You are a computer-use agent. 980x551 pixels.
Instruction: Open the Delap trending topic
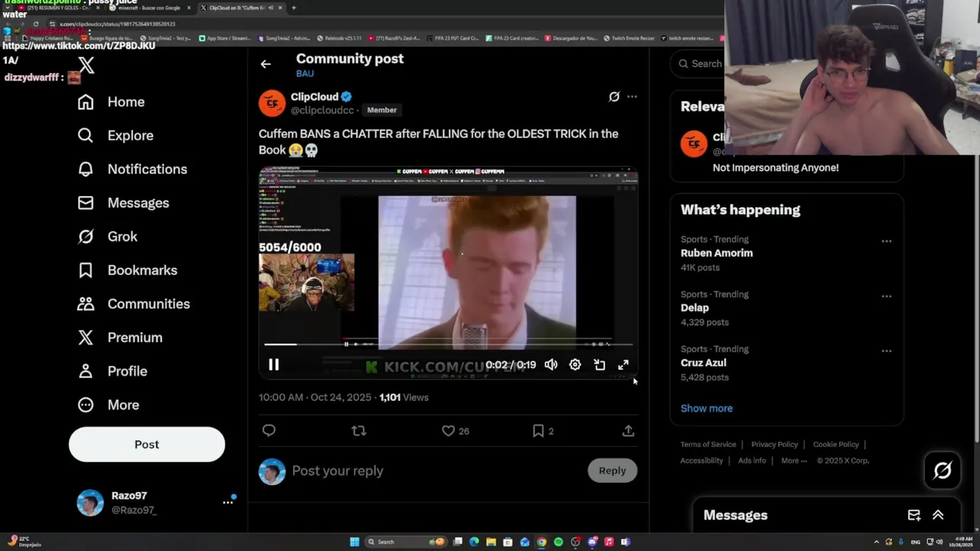tap(694, 308)
